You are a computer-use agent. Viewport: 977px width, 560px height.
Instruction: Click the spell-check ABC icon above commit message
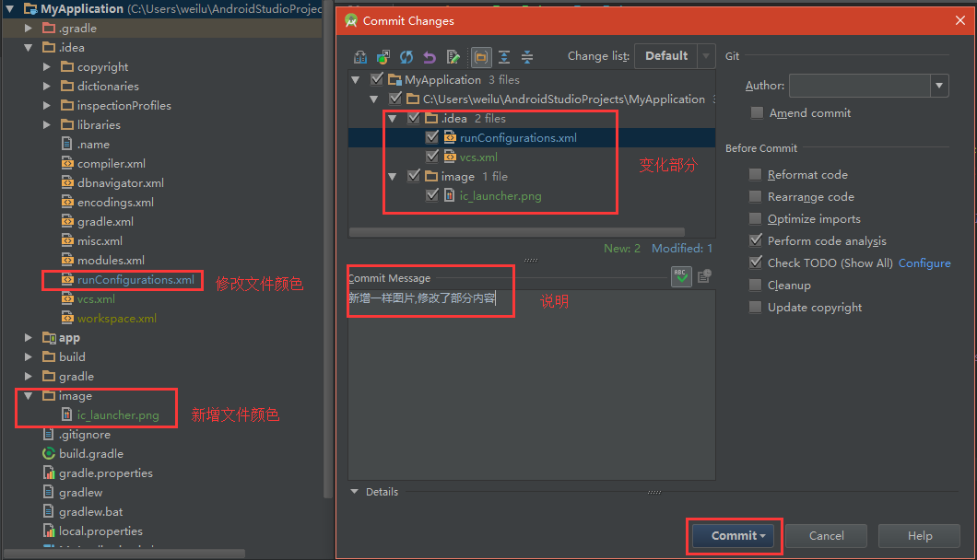point(681,276)
